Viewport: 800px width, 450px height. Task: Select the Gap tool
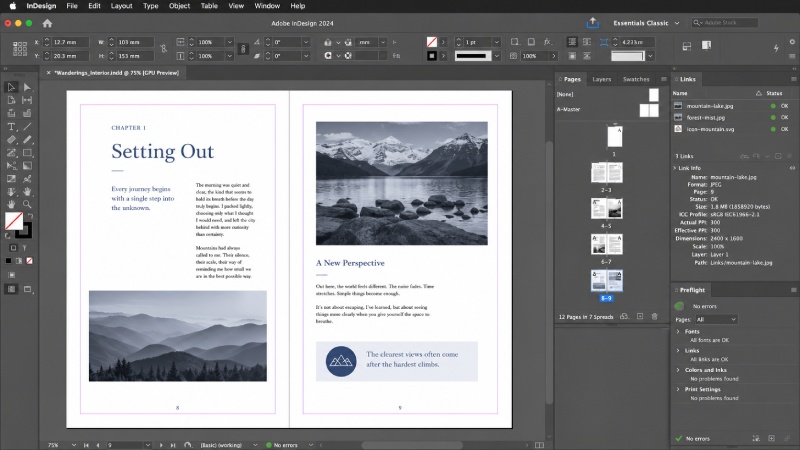tap(27, 100)
